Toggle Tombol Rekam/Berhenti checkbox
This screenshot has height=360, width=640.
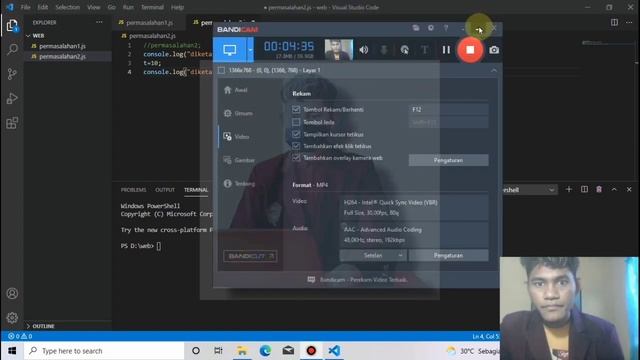[296, 109]
